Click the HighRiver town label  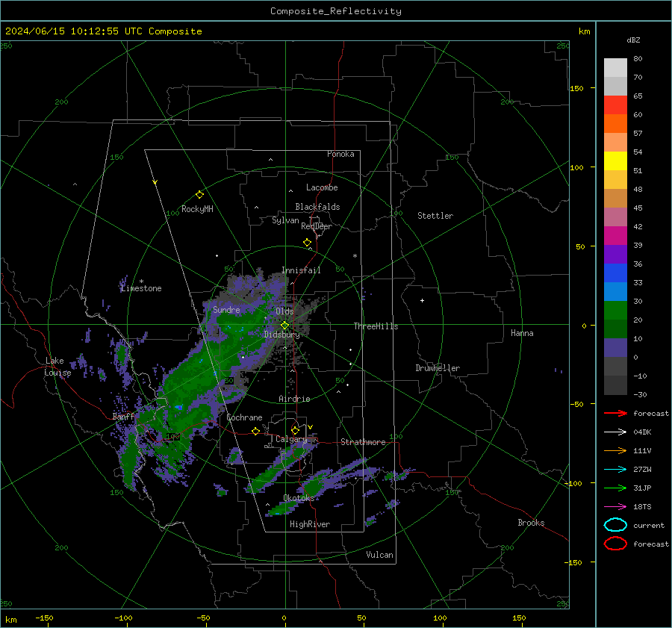pos(310,524)
